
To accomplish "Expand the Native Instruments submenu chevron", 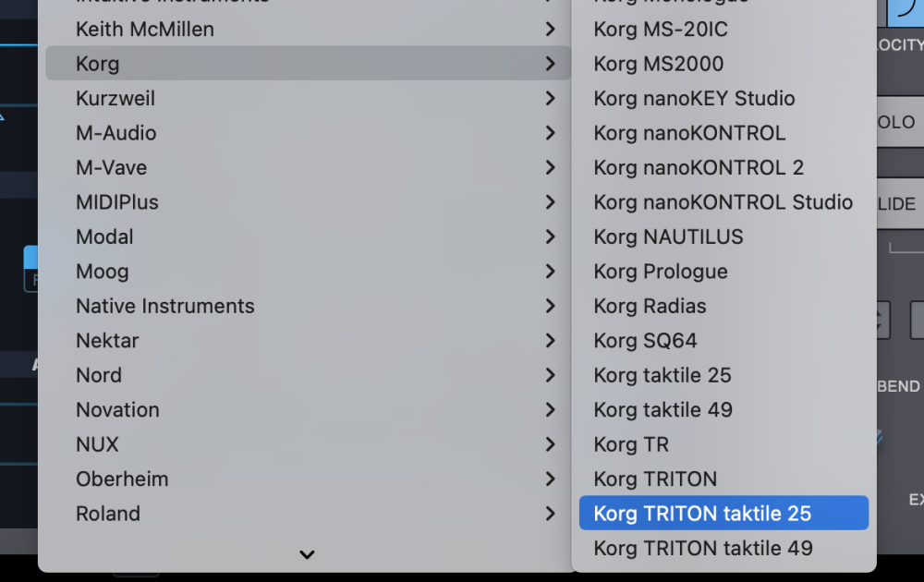I will point(550,306).
